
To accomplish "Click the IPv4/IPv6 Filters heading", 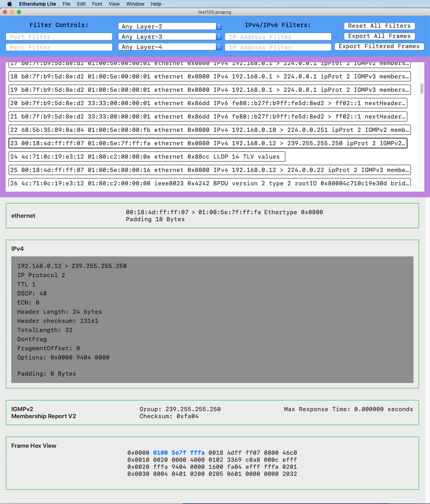I will pyautogui.click(x=278, y=25).
